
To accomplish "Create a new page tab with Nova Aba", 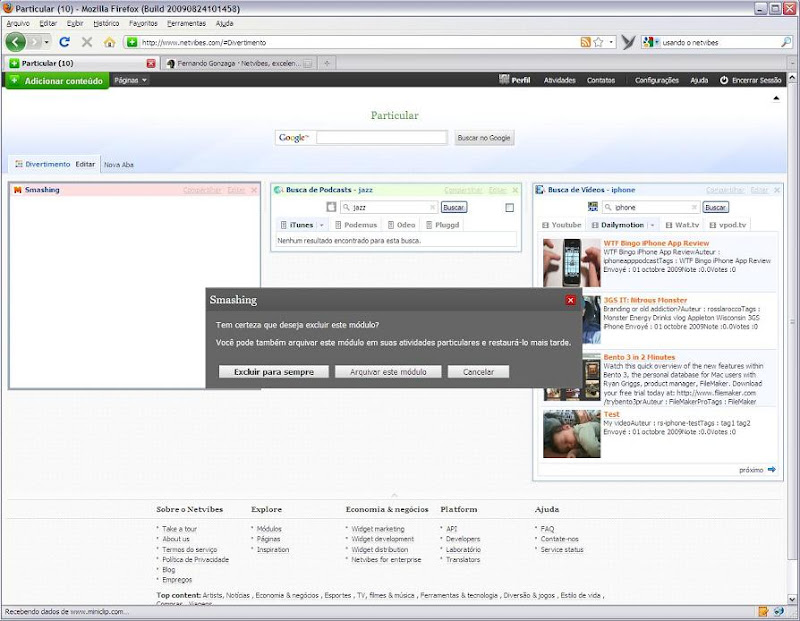I will 119,165.
